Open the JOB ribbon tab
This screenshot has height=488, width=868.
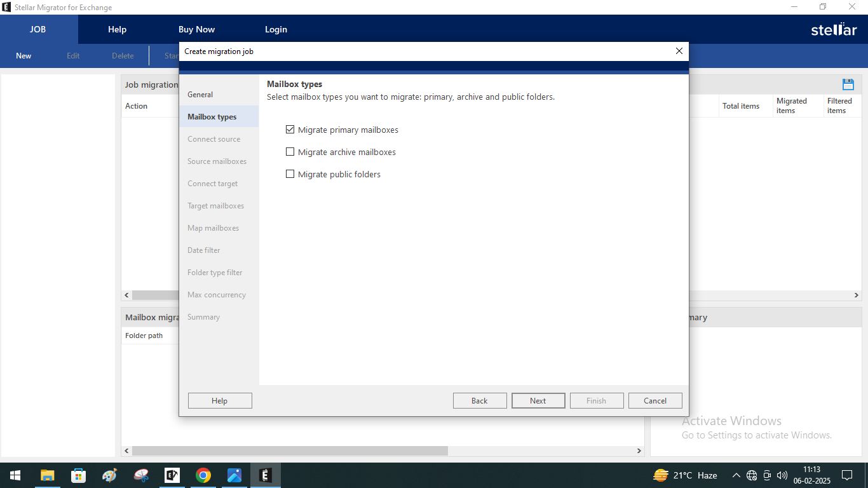click(x=38, y=29)
